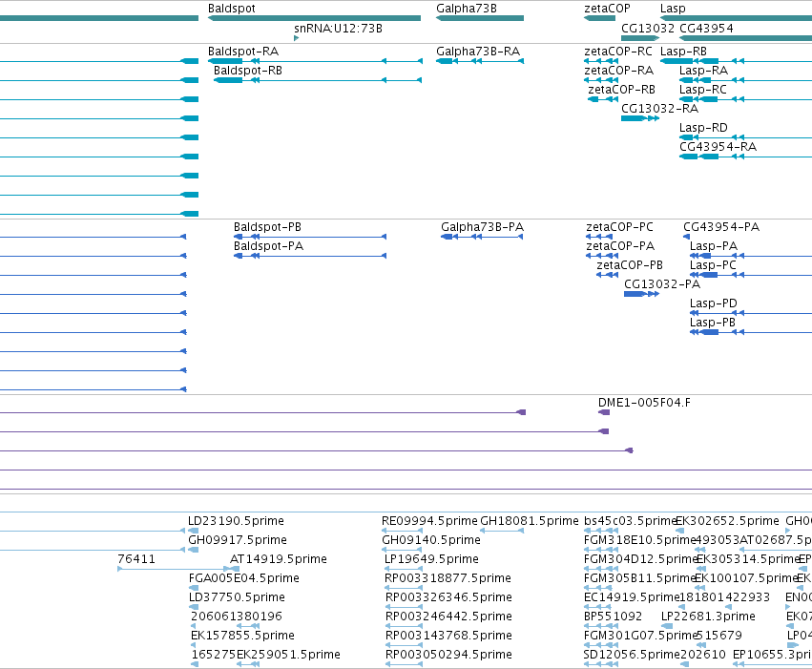The width and height of the screenshot is (812, 669).
Task: Open the Lasp-RB transcript label
Action: tap(683, 52)
